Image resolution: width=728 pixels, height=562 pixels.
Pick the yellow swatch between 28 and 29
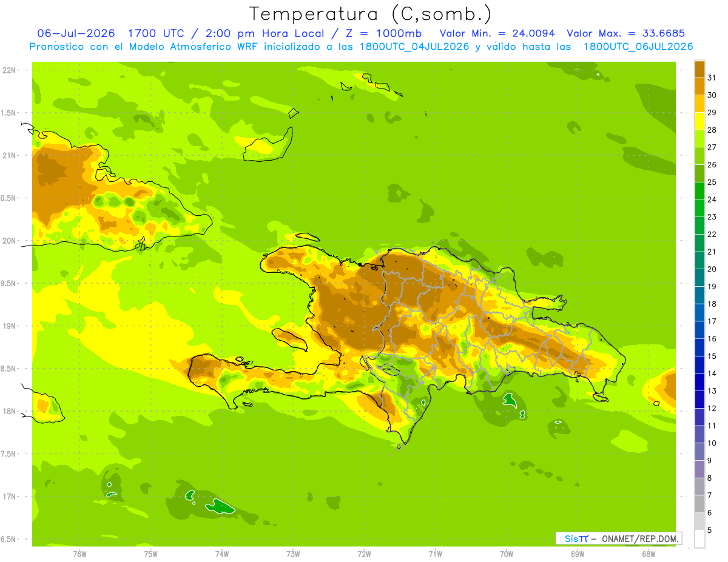[x=699, y=121]
